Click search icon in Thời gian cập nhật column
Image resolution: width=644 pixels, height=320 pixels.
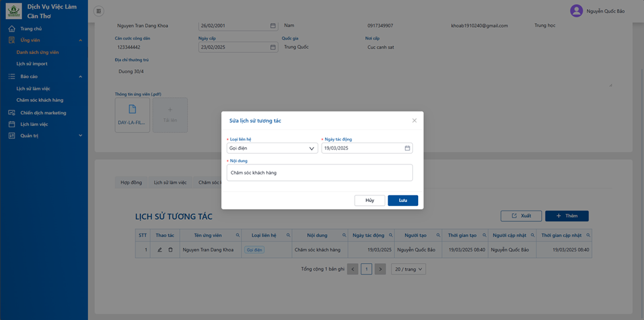click(x=588, y=236)
